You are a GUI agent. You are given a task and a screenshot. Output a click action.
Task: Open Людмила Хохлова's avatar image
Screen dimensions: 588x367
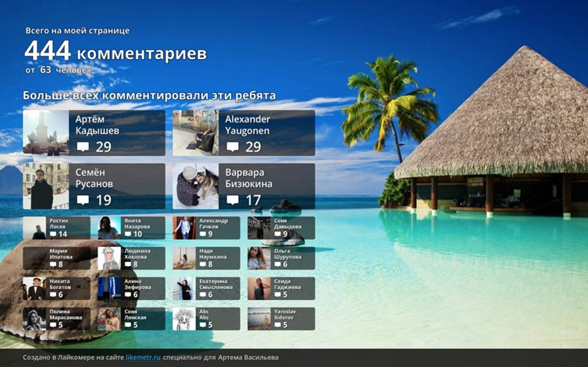click(109, 259)
